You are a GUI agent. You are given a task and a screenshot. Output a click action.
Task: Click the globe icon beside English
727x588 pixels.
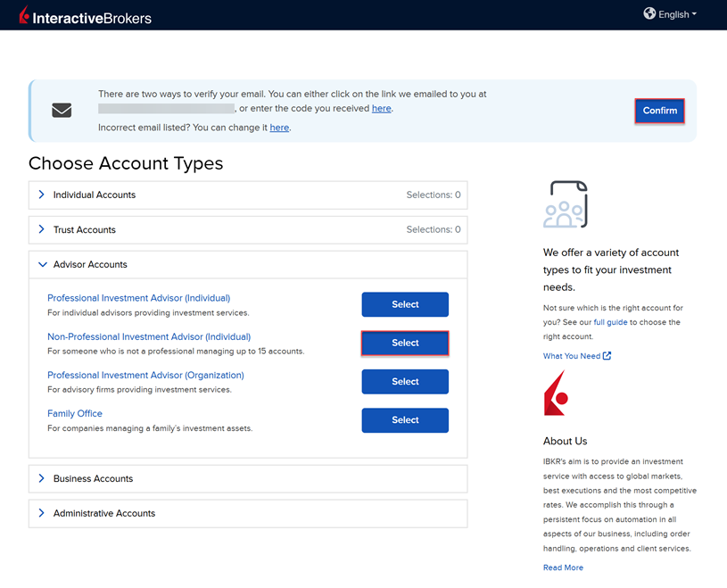tap(649, 13)
